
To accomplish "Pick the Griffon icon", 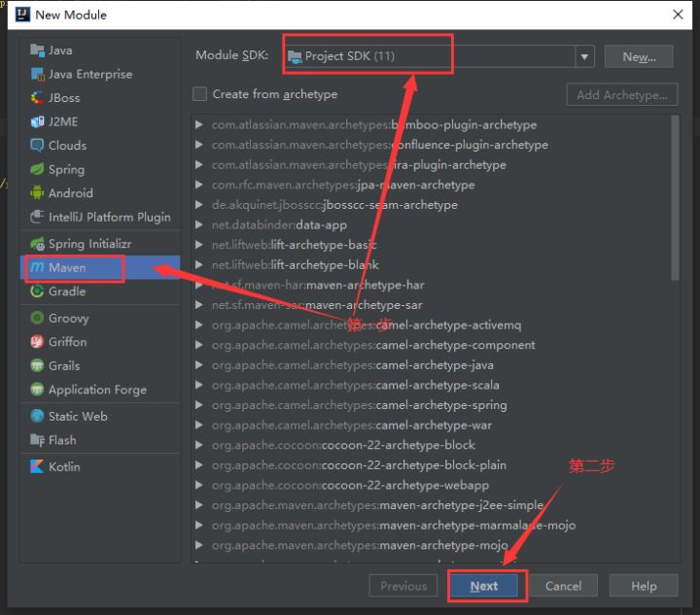I will pos(37,342).
